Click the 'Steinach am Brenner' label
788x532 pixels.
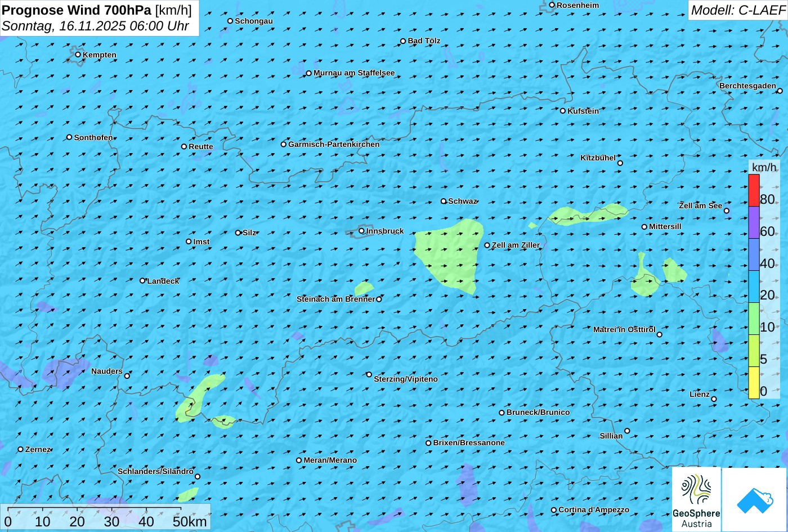pyautogui.click(x=335, y=299)
